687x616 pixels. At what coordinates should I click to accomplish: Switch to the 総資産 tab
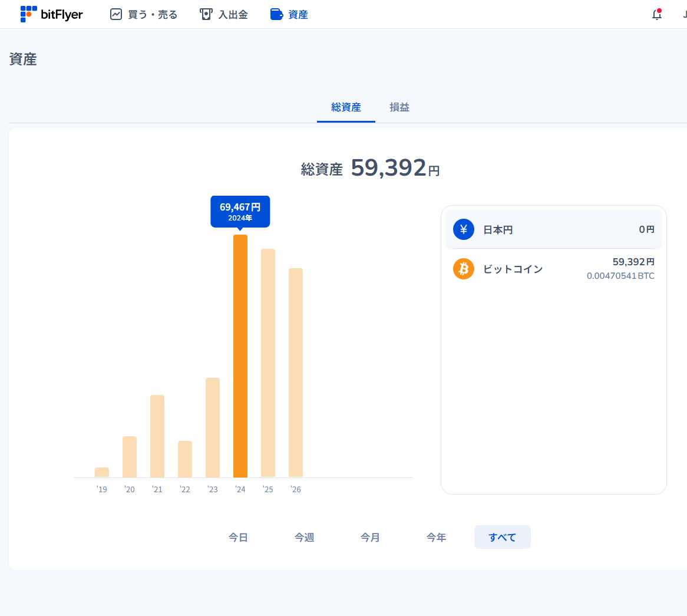pyautogui.click(x=346, y=107)
